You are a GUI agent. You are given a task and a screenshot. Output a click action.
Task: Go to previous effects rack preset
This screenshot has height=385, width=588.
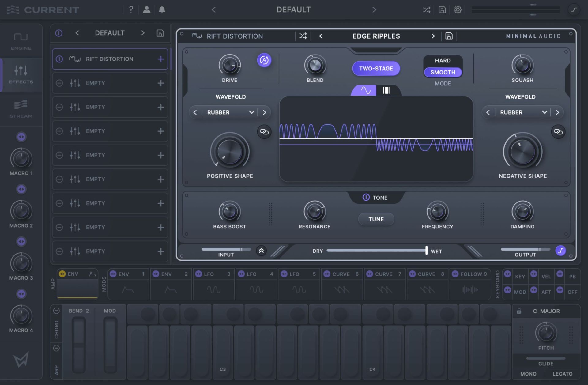click(x=77, y=33)
